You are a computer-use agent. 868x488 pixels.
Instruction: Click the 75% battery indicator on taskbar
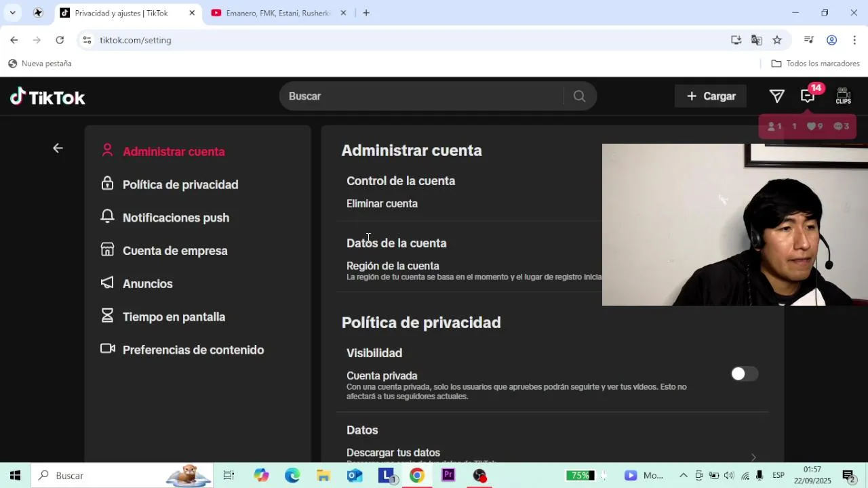coord(579,475)
